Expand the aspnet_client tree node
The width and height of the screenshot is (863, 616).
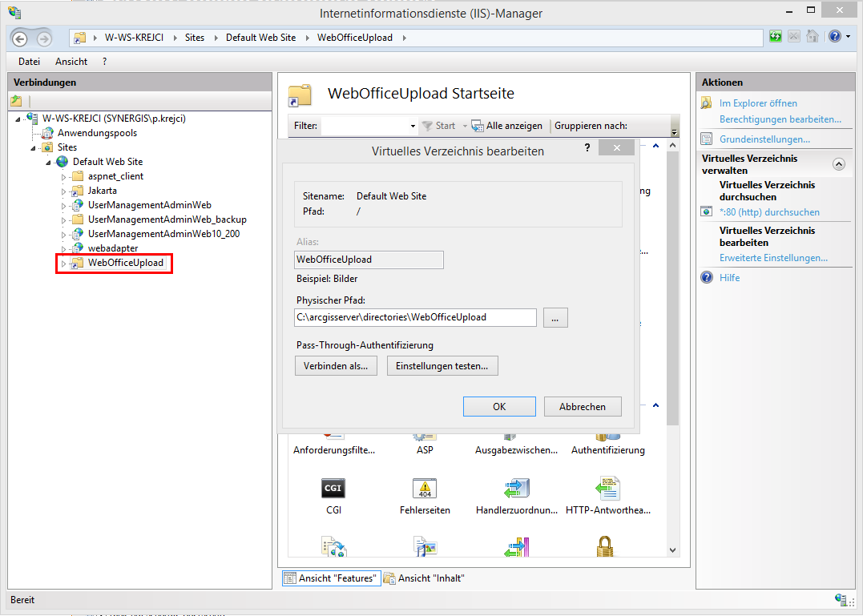point(64,176)
